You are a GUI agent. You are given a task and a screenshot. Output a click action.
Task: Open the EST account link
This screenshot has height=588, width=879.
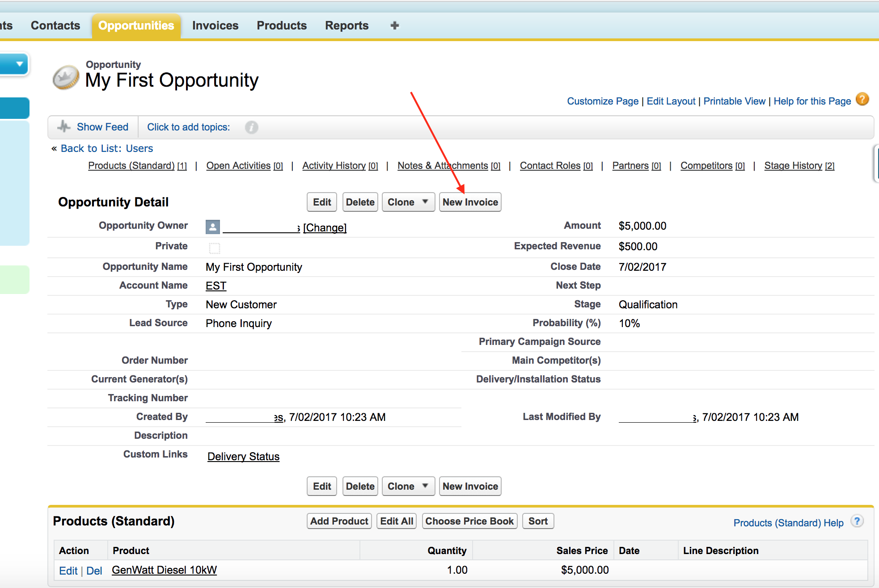216,286
